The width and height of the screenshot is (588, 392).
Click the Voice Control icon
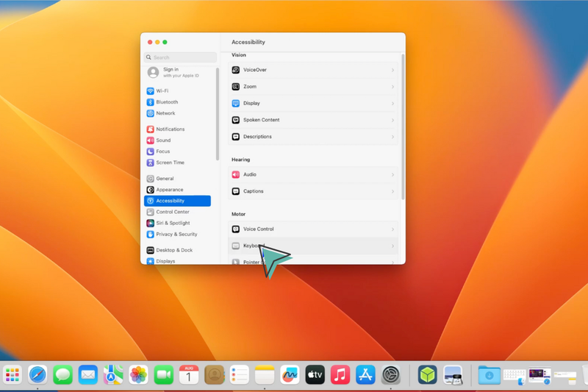tap(235, 229)
